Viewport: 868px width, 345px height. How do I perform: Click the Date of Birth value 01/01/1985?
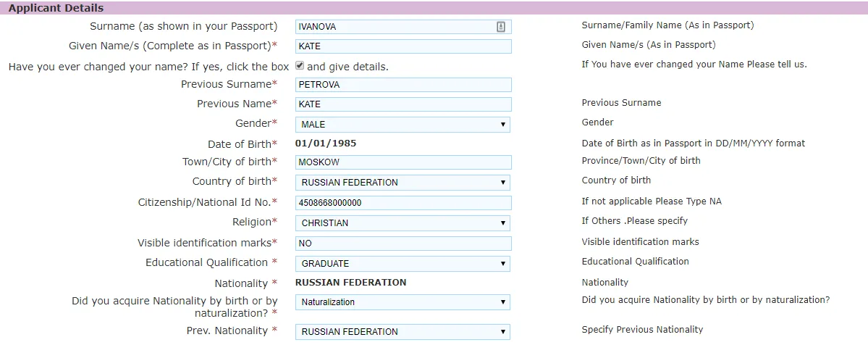326,144
